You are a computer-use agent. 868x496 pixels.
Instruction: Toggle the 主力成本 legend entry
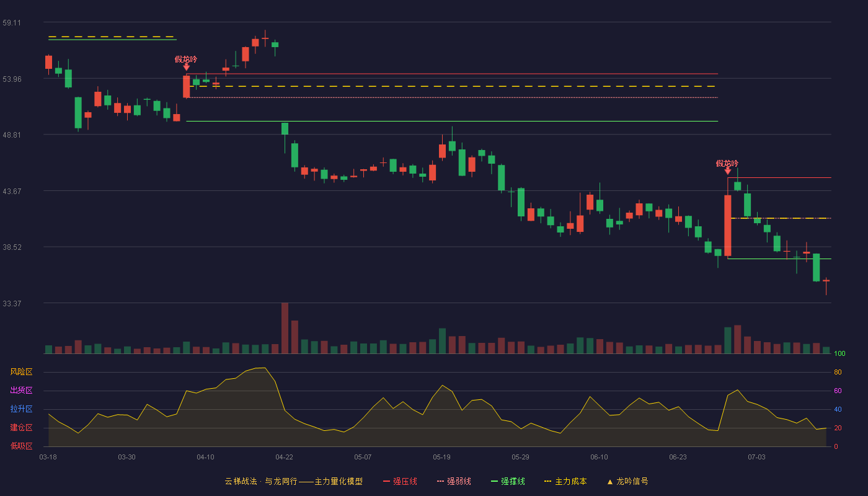(x=565, y=482)
